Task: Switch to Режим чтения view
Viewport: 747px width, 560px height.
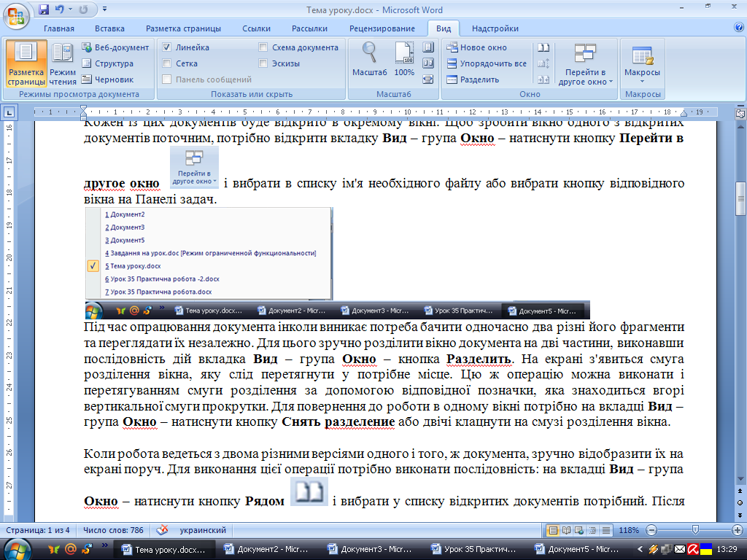Action: pos(63,64)
